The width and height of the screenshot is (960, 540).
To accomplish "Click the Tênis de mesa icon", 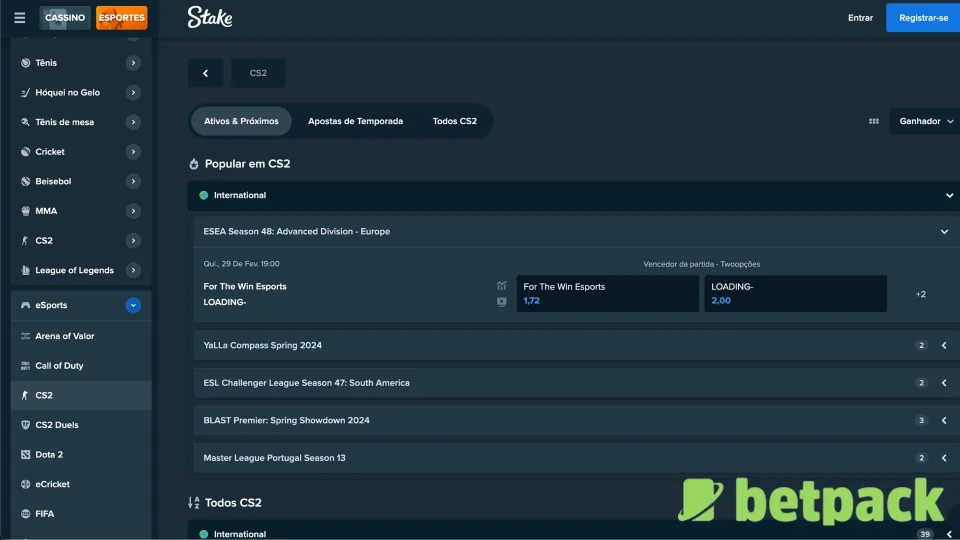I will (x=25, y=122).
